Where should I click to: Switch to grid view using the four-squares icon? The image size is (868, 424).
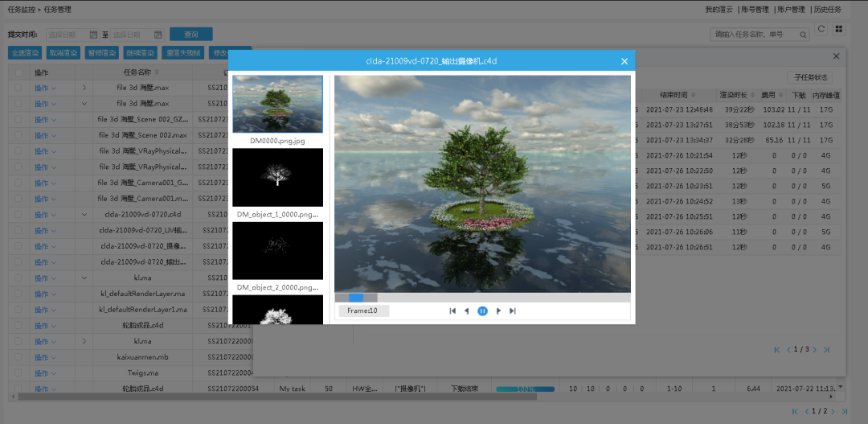click(x=839, y=29)
